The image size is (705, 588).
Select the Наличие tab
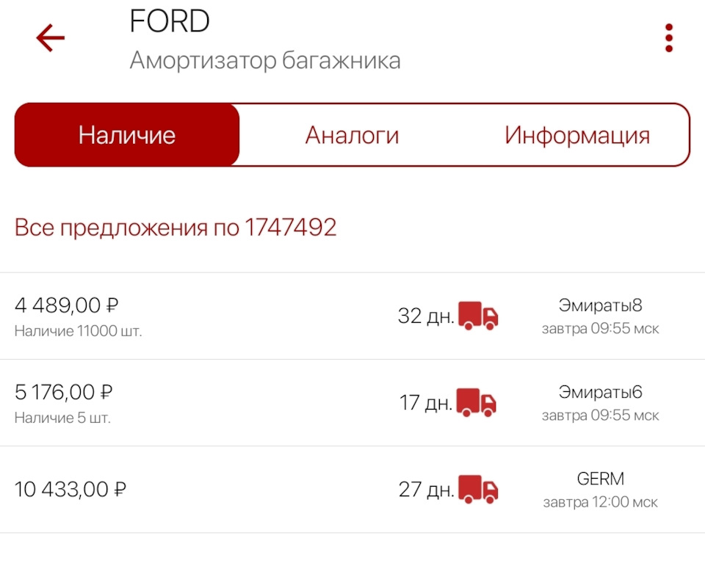coord(126,134)
